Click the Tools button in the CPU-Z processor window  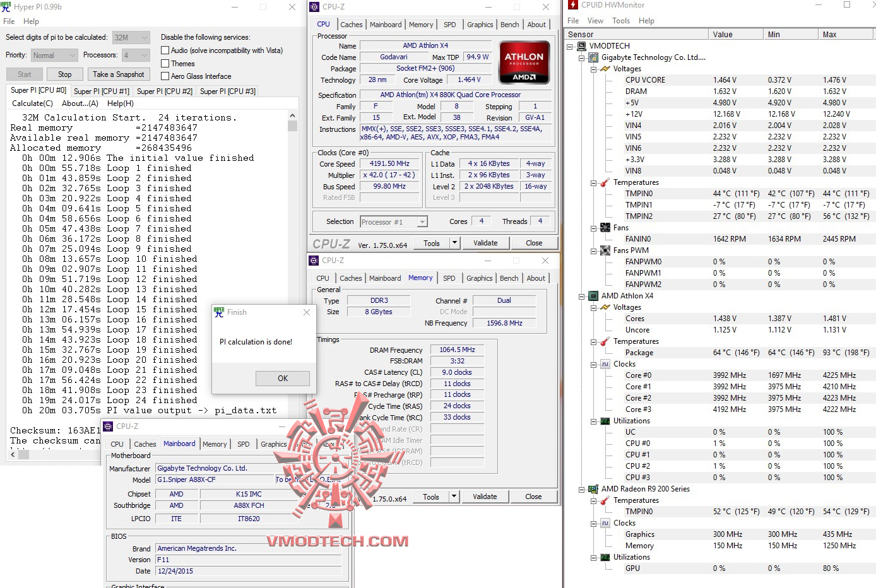tap(432, 243)
